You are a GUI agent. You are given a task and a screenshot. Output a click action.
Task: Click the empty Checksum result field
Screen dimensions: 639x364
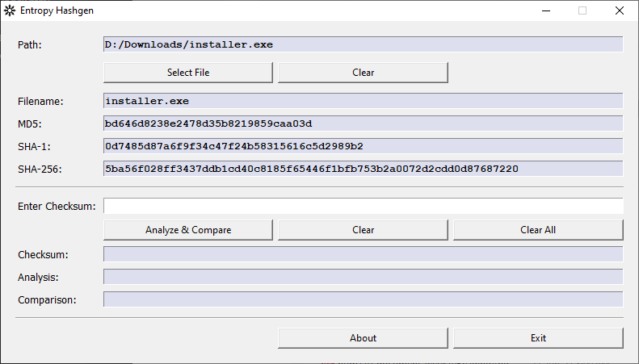click(x=363, y=255)
